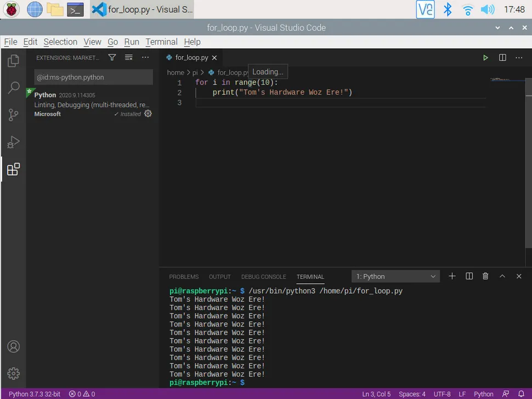Change language mode 'Python' in status bar
The image size is (532, 399).
coord(484,394)
